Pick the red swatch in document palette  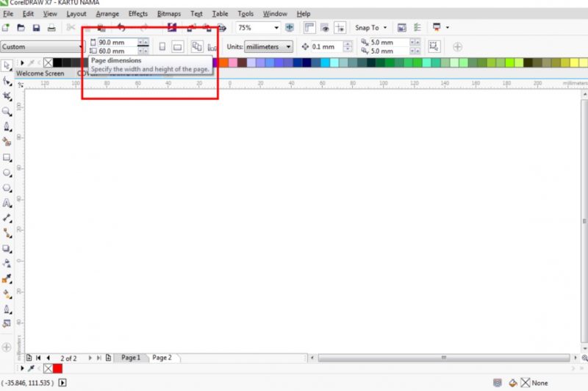58,368
